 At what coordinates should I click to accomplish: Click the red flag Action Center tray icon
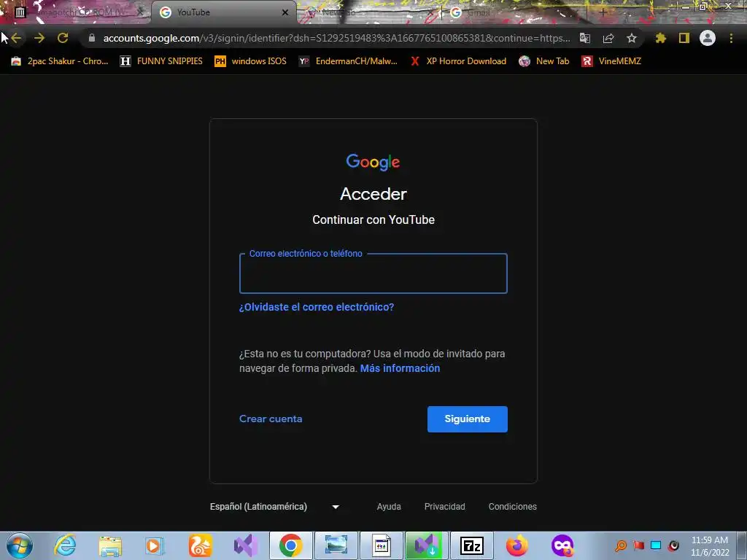point(638,545)
